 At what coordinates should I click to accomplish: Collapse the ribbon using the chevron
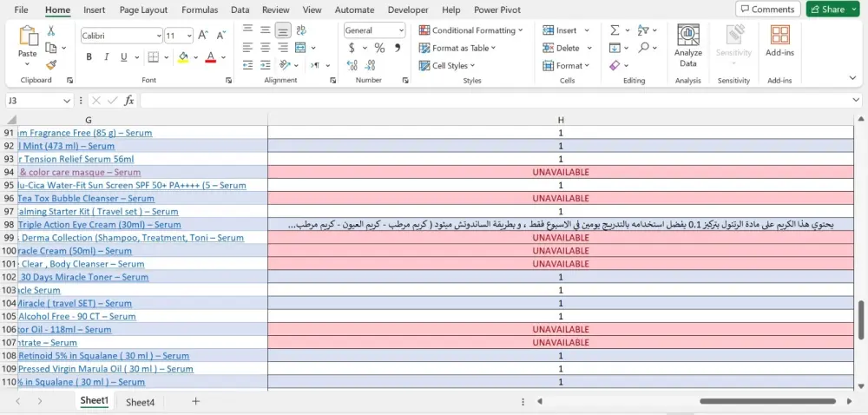point(852,78)
